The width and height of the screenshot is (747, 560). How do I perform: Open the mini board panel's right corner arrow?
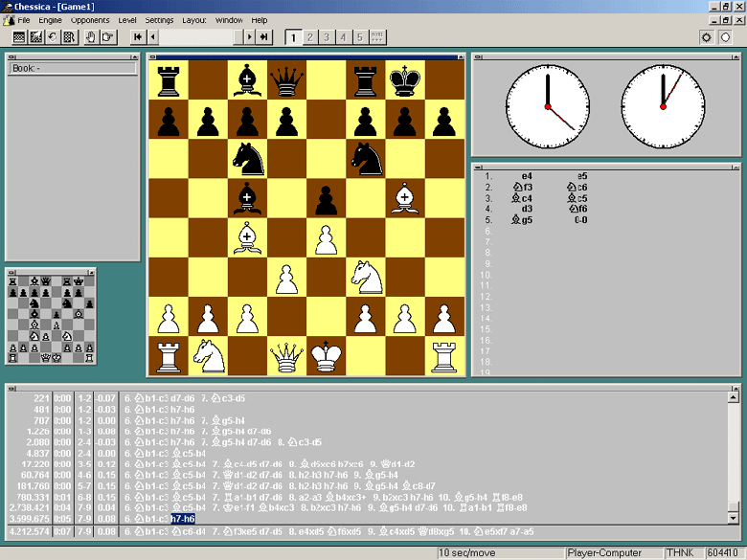pyautogui.click(x=91, y=272)
